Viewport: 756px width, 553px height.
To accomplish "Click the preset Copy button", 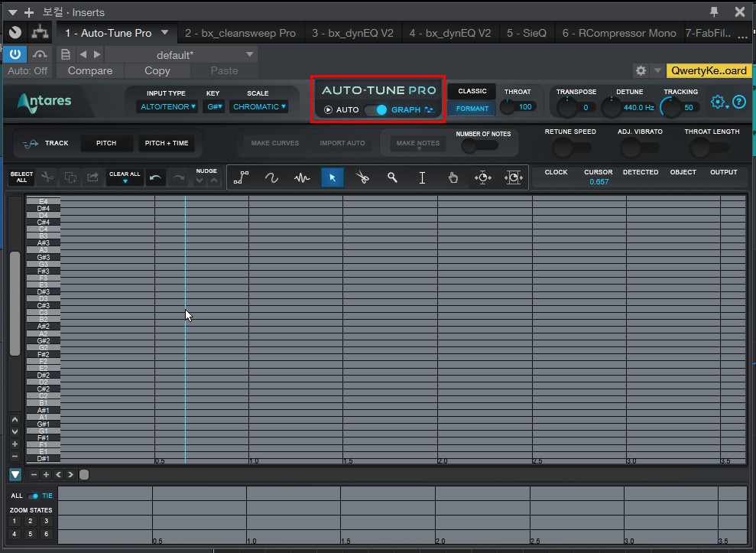I will tap(157, 70).
